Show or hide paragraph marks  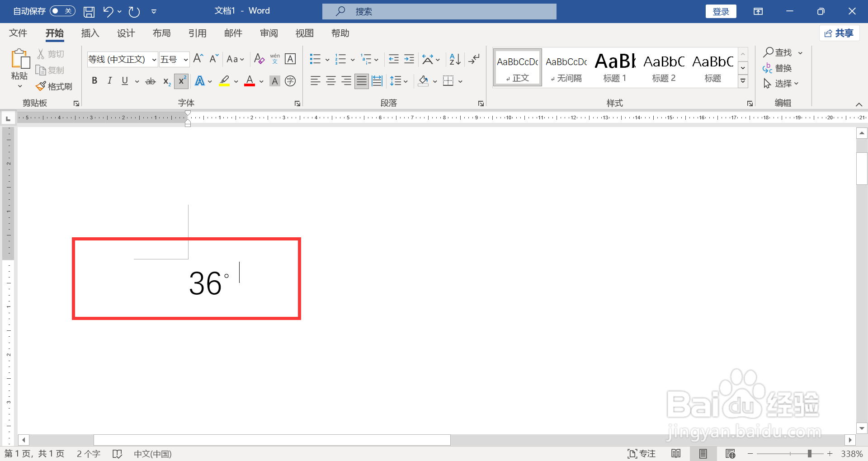coord(474,59)
